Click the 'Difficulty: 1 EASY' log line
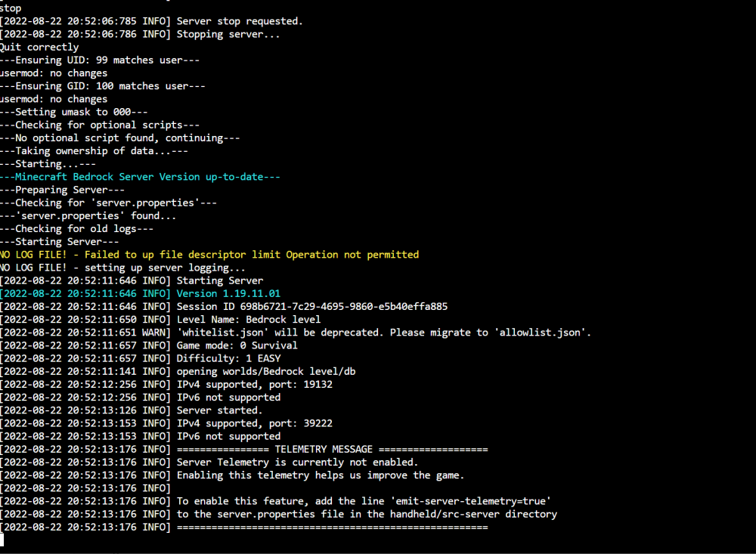The height and width of the screenshot is (554, 756). click(141, 359)
